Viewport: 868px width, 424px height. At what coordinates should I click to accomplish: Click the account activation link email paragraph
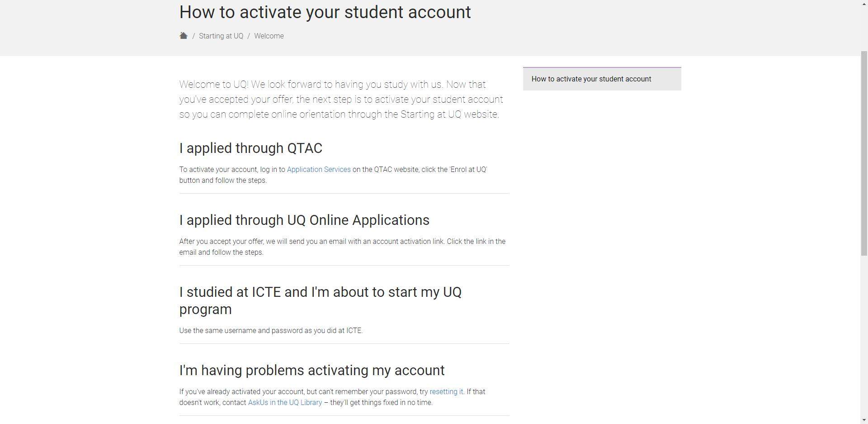[342, 247]
